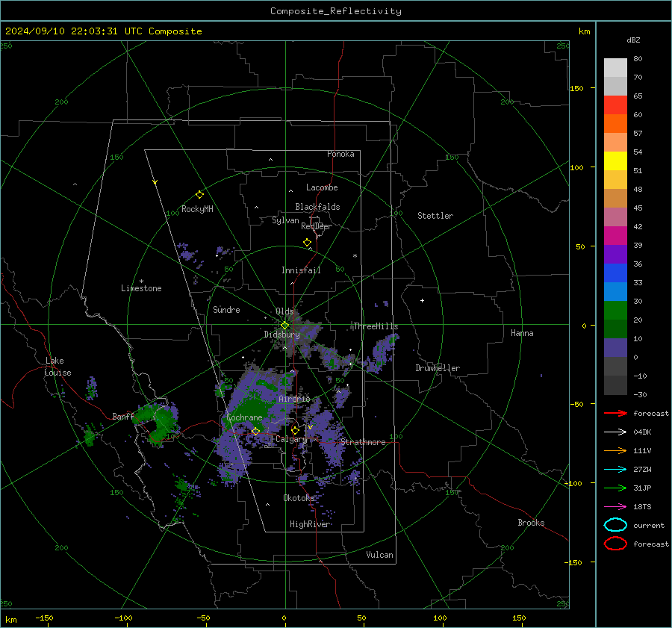This screenshot has height=628, width=672.
Task: Click the white plus marker west of Hanna
Action: coord(422,300)
